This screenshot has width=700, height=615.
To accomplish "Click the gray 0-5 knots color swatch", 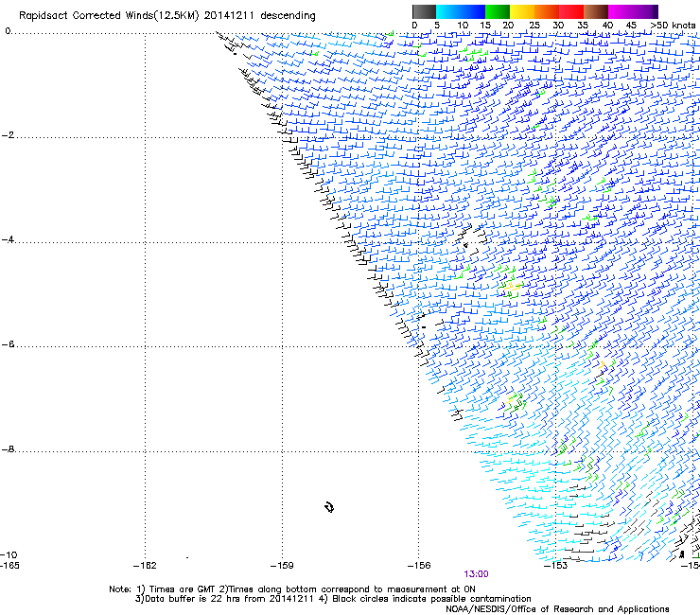I will coord(424,11).
